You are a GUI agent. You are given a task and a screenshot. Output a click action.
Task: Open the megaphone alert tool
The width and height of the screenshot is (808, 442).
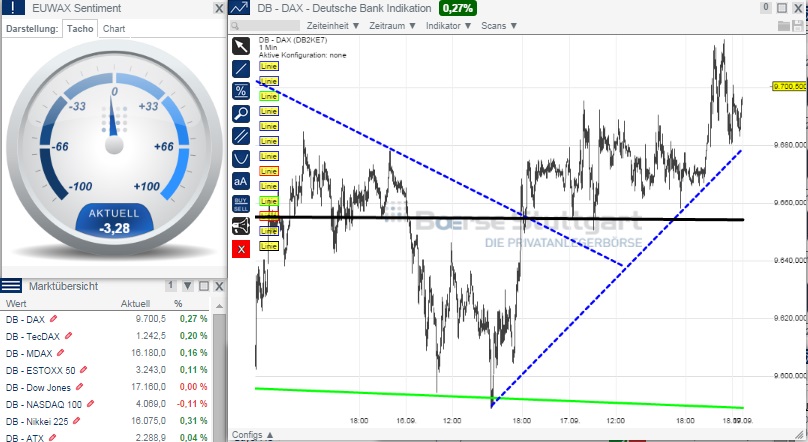pos(241,226)
